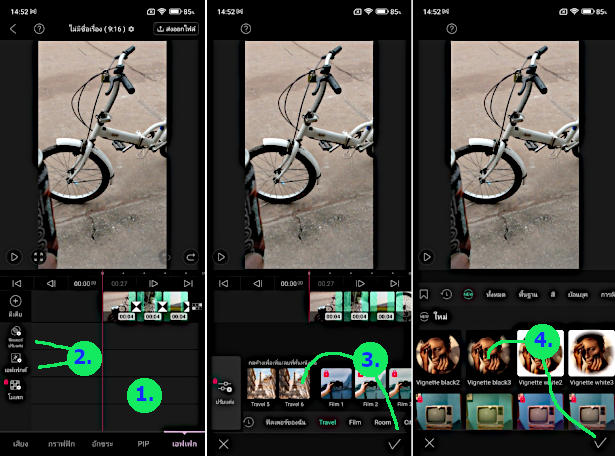Open the adjust sliders icon in filter panel

pos(225,386)
